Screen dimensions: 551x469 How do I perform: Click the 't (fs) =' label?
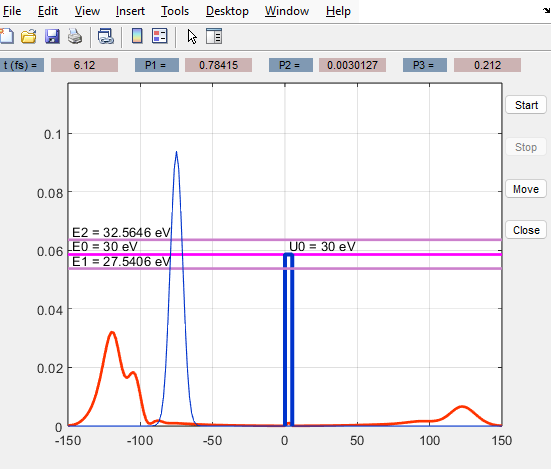coord(21,65)
